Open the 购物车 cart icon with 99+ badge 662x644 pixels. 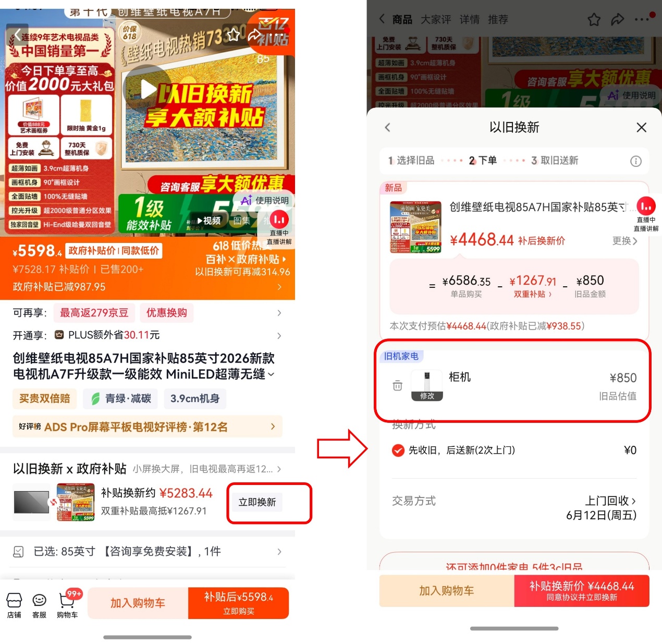[x=68, y=605]
